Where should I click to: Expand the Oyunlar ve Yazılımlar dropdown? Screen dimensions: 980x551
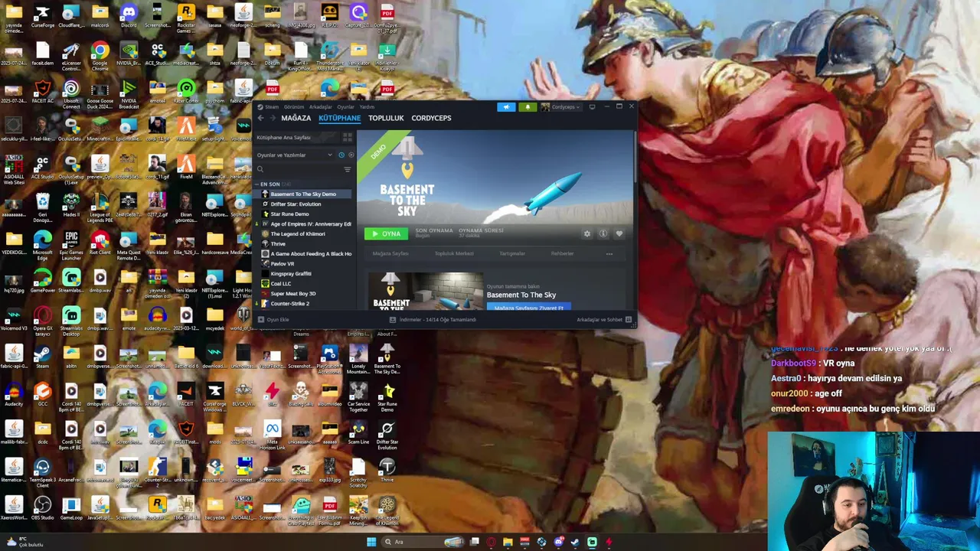pos(294,155)
